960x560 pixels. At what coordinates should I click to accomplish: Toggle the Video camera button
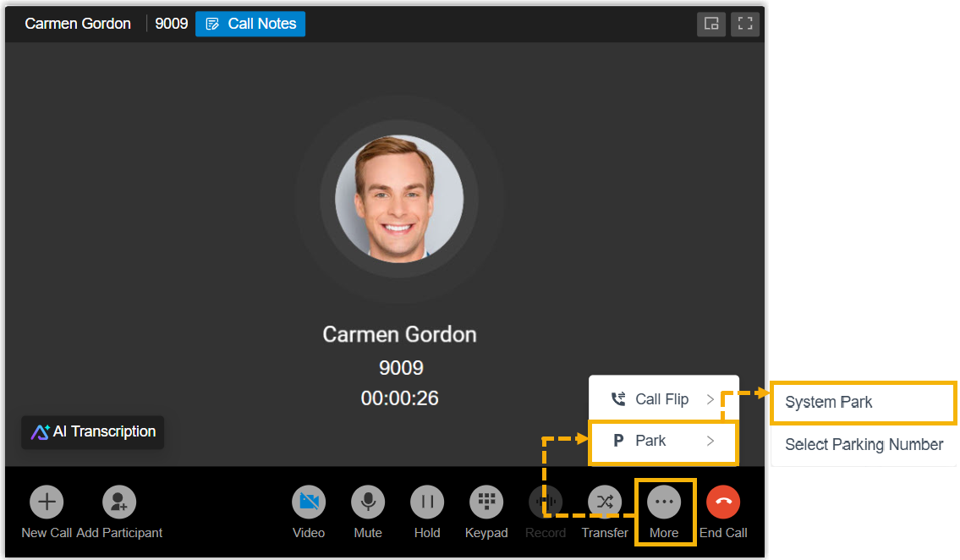pyautogui.click(x=309, y=502)
